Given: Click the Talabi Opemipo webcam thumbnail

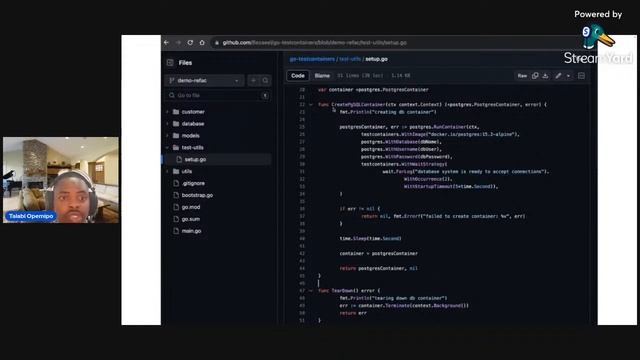Looking at the screenshot, I should pos(61,180).
